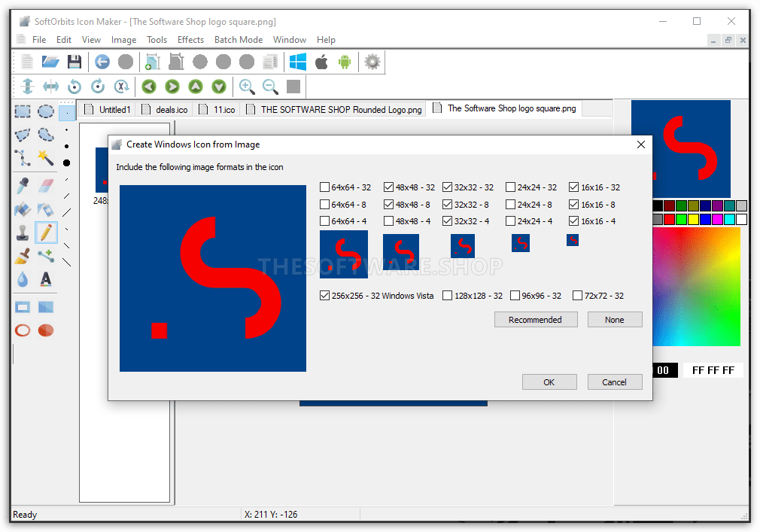The height and width of the screenshot is (532, 760).
Task: Click the zoom in magnifier icon
Action: coord(247,87)
